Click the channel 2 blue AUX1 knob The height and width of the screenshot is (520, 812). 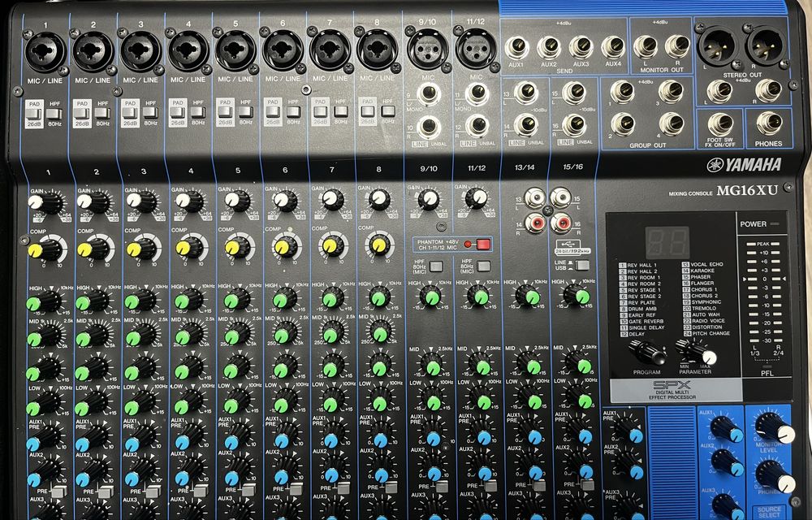93,440
